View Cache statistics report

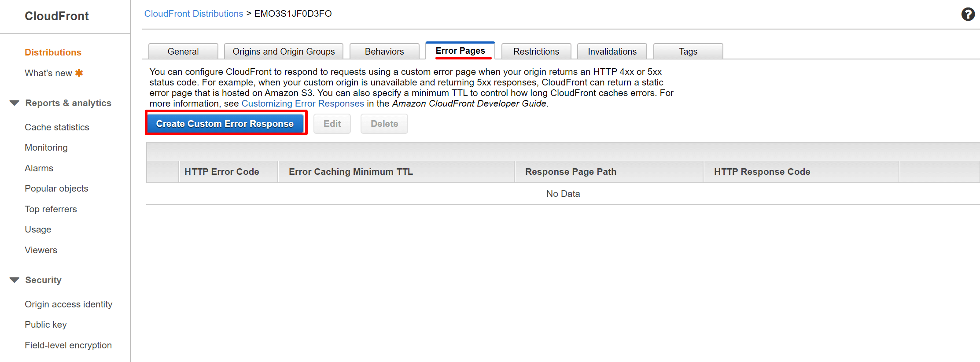coord(57,127)
